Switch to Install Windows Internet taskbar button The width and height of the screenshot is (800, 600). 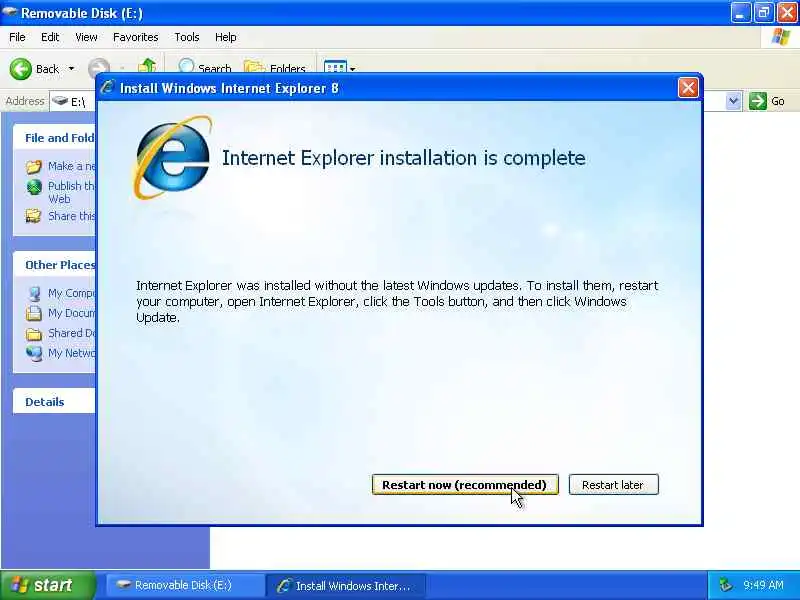[345, 585]
